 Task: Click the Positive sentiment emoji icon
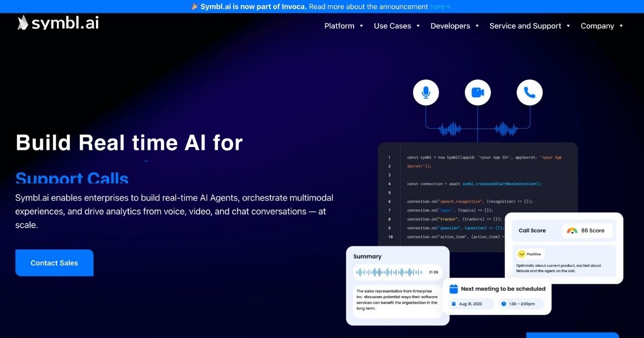click(521, 254)
